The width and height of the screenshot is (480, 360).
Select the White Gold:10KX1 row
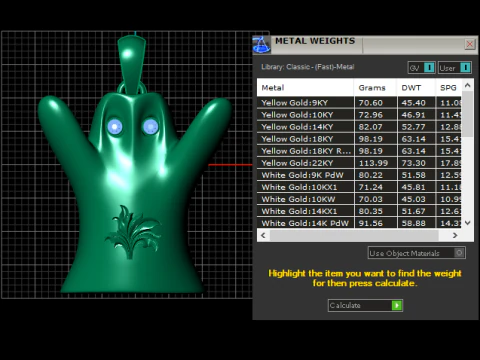click(359, 187)
